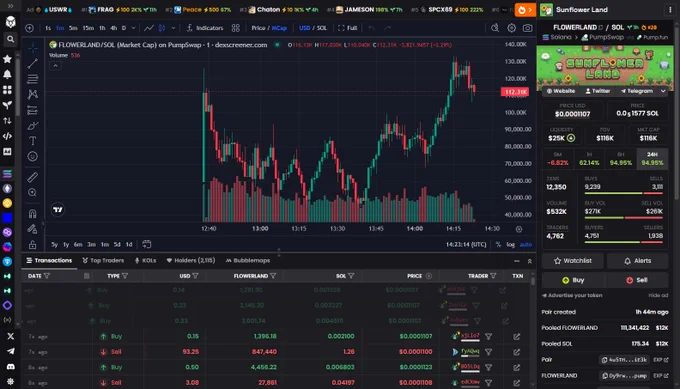
Task: Take chart snapshot with camera icon
Action: [527, 28]
